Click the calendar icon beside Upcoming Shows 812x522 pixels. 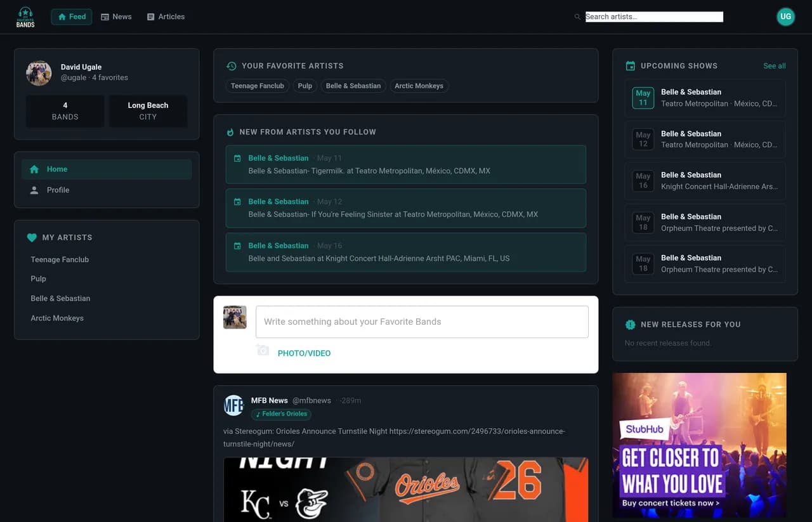pos(631,66)
